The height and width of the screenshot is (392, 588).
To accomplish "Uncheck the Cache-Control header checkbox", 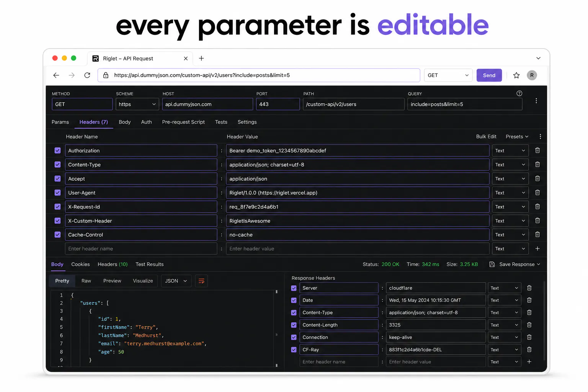I will [57, 235].
